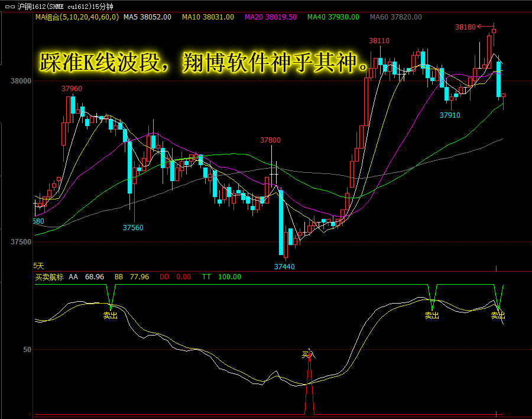Click the 37800 peak price label
This screenshot has width=532, height=419.
click(x=270, y=140)
